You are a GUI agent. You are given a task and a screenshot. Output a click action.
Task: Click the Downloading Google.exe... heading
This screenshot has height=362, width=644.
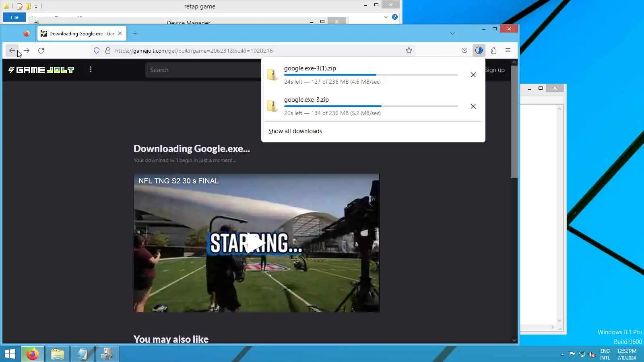point(192,149)
